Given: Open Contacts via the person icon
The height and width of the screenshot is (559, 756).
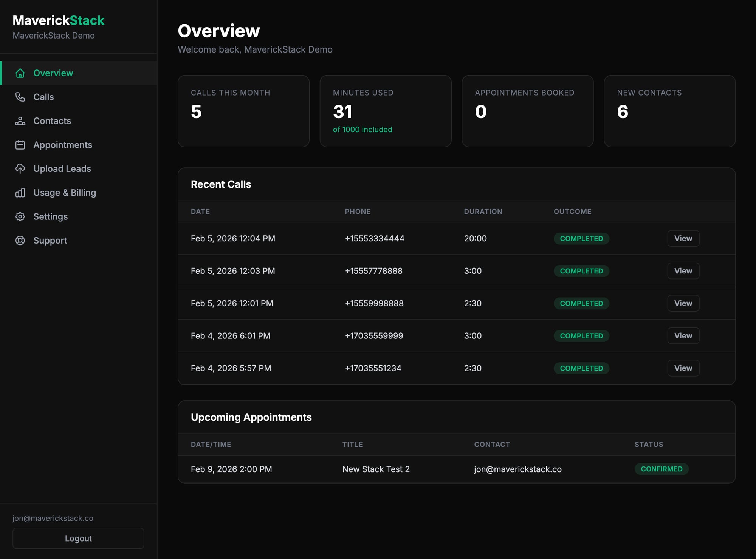Looking at the screenshot, I should 20,121.
